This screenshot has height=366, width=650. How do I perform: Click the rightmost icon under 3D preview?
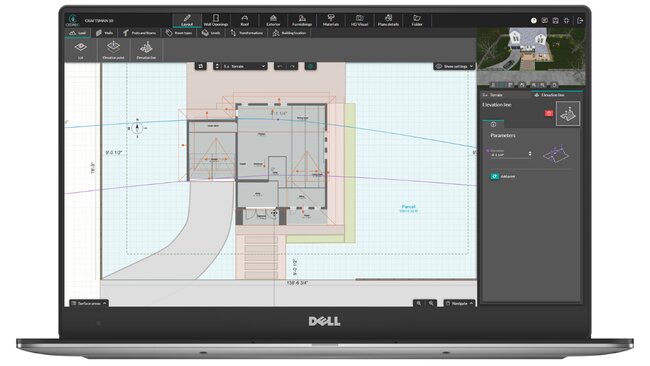pyautogui.click(x=554, y=85)
